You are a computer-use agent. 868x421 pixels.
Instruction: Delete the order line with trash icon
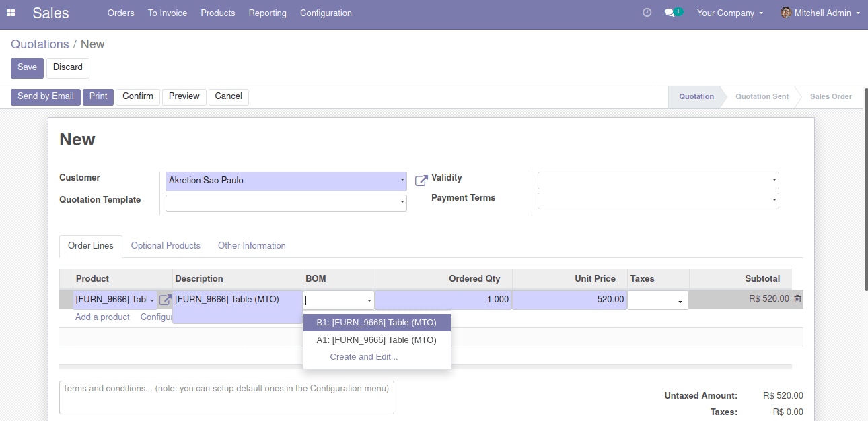797,299
